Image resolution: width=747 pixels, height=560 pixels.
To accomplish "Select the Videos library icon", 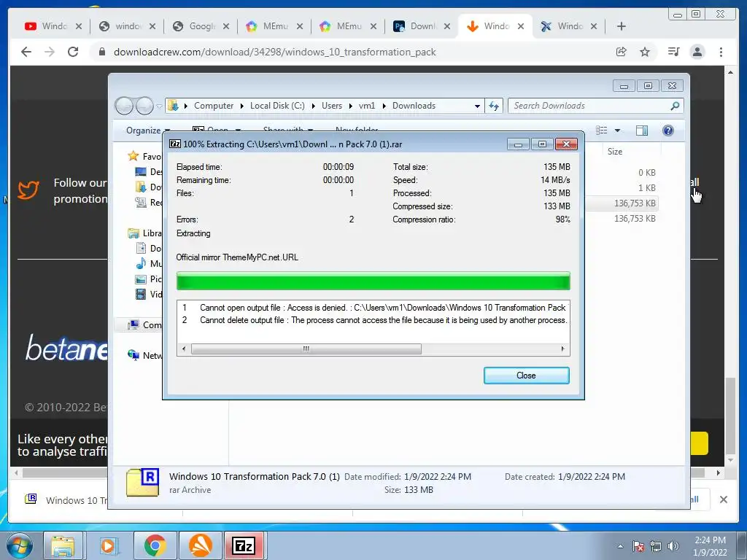I will (141, 295).
